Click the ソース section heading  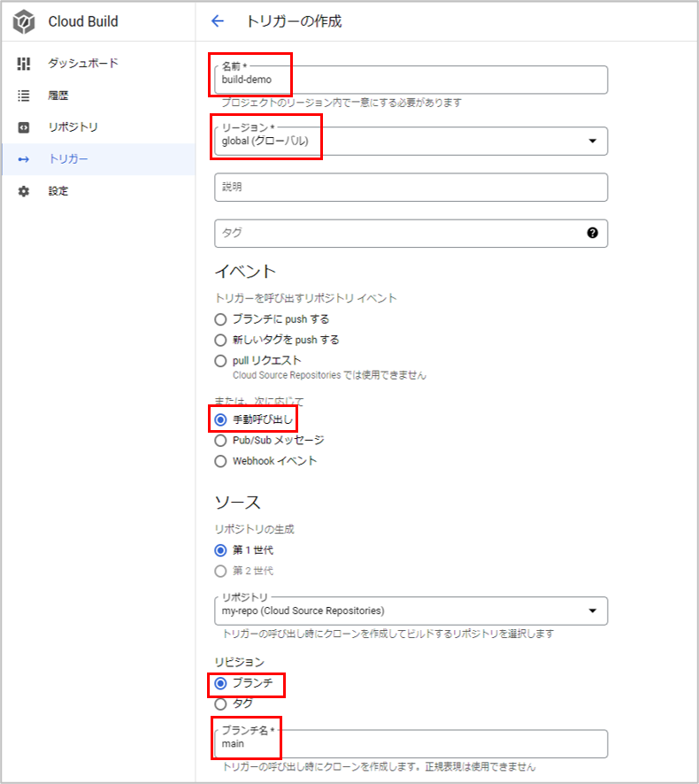237,503
